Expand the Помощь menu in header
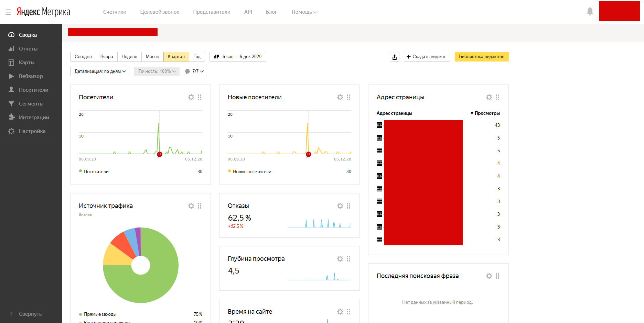This screenshot has width=644, height=323. click(x=304, y=12)
